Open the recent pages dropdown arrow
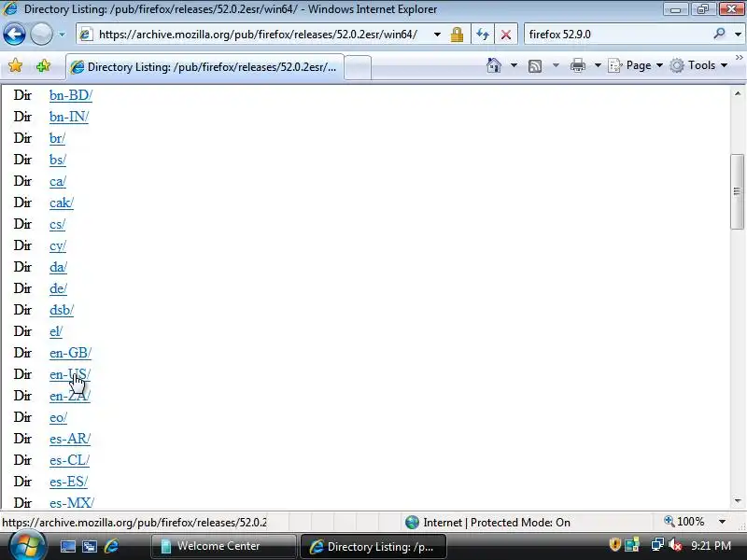This screenshot has height=560, width=747. pos(62,35)
